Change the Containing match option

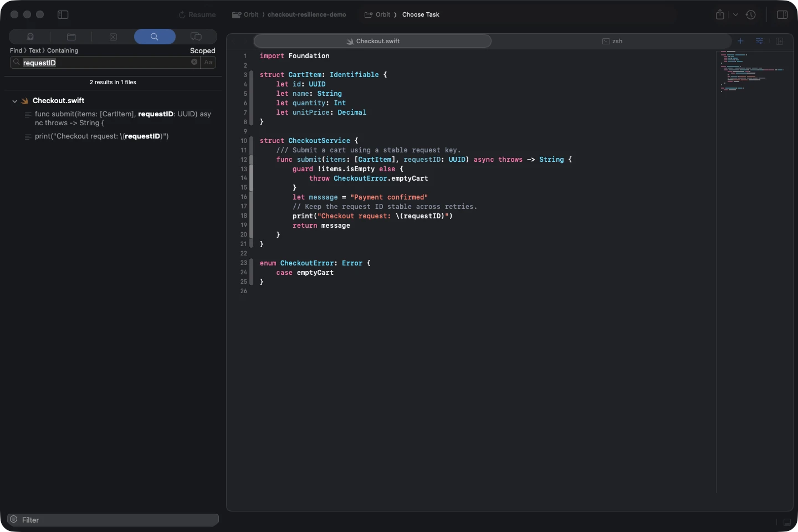tap(63, 50)
